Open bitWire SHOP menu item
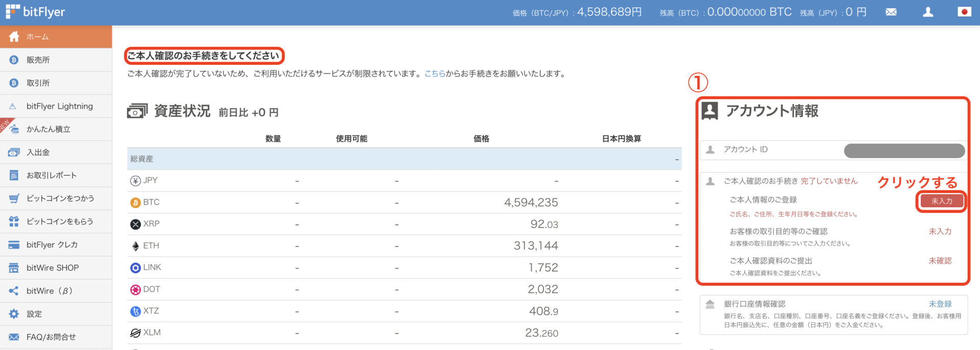The image size is (980, 350). click(x=56, y=268)
